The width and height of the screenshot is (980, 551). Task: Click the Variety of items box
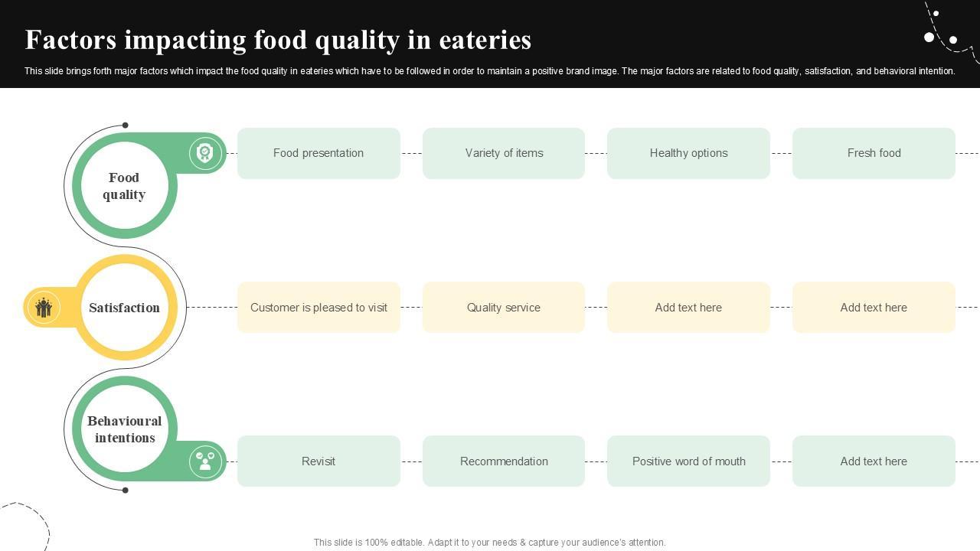(504, 153)
